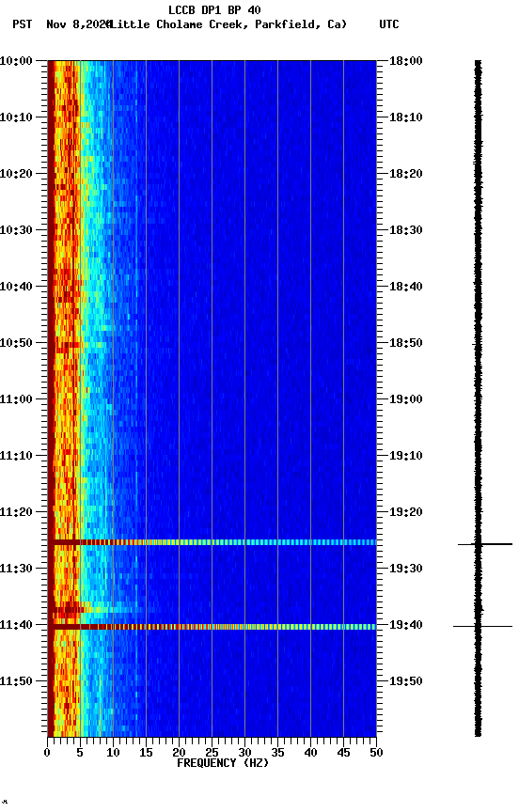Click the 11:40 PST time label
The image size is (519, 812).
tap(16, 626)
